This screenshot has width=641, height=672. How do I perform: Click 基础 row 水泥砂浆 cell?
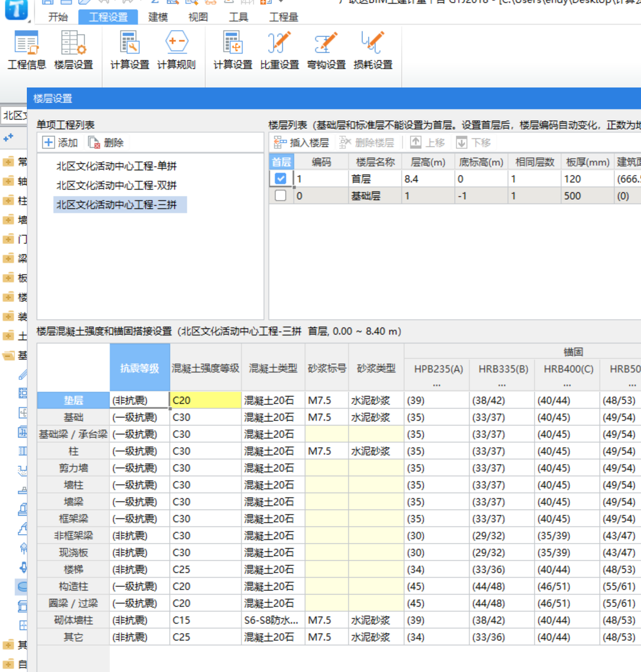[376, 418]
